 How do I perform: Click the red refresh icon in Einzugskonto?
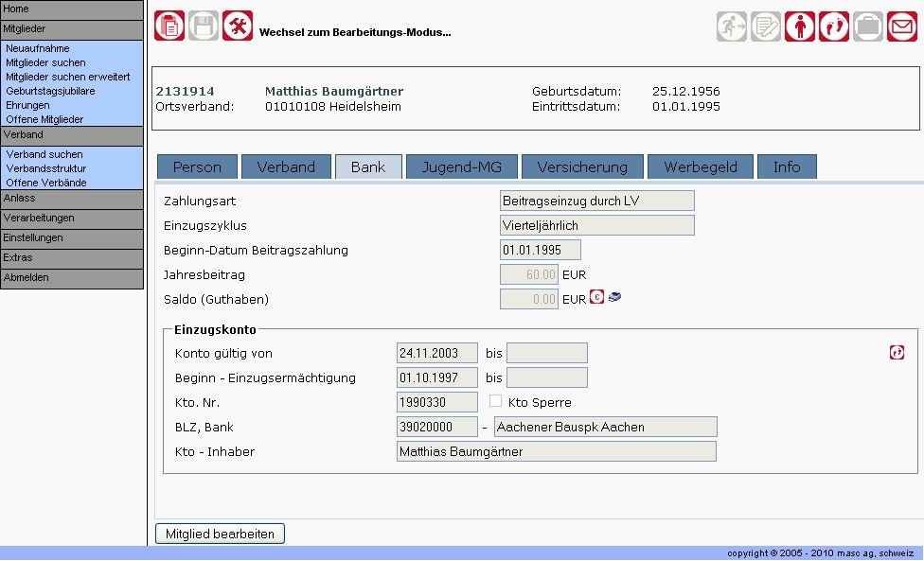click(x=897, y=352)
